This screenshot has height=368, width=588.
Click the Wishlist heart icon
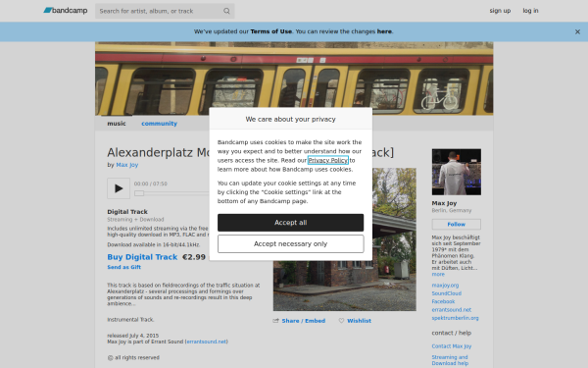coord(341,321)
